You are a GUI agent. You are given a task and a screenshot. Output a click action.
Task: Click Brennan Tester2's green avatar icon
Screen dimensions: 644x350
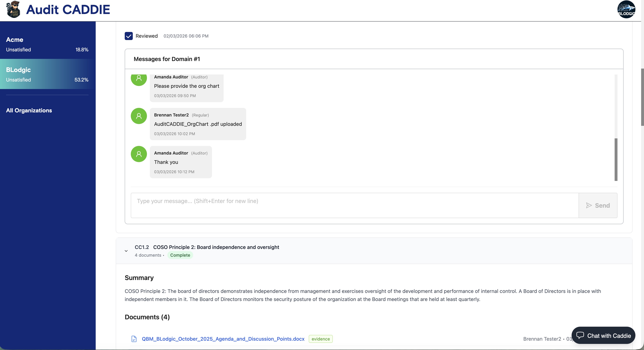[139, 116]
